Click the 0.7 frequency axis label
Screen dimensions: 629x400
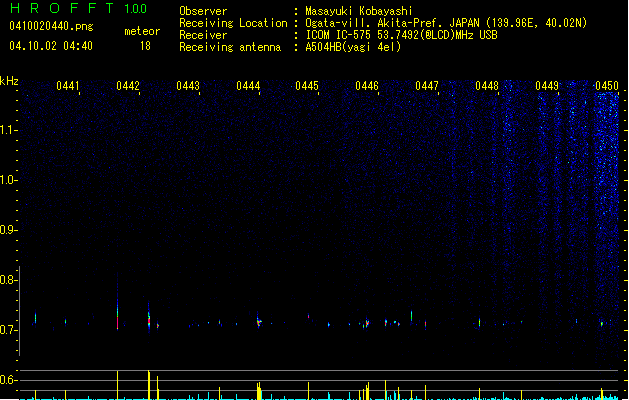(x=7, y=330)
